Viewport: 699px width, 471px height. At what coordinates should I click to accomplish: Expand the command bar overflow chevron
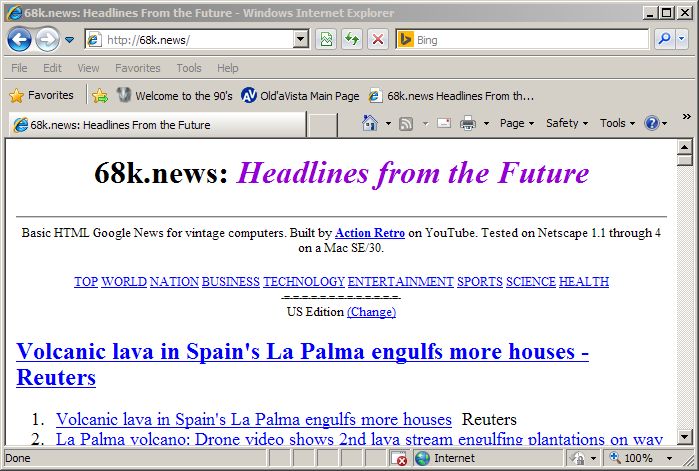(687, 117)
